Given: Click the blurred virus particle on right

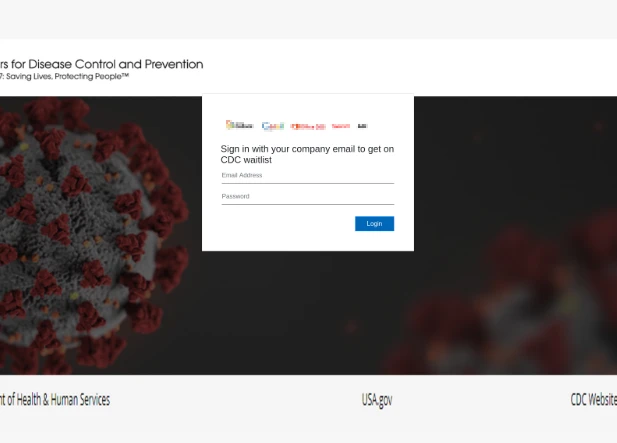Looking at the screenshot, I should pos(512,299).
